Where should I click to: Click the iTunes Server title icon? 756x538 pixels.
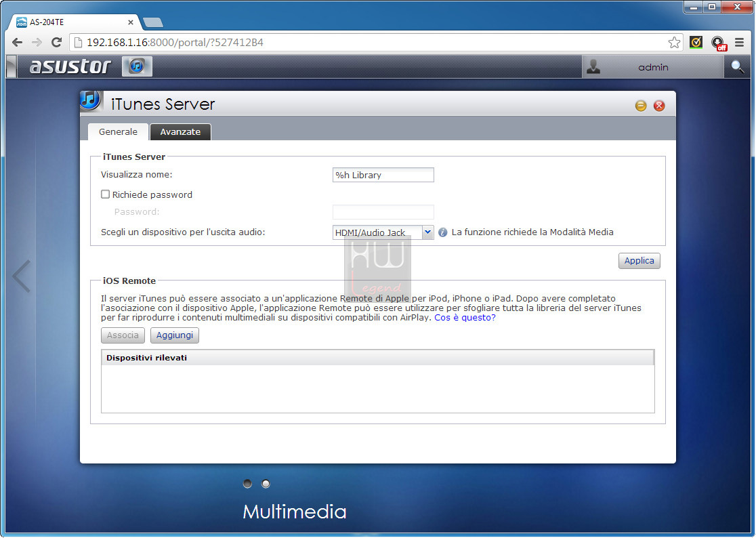pyautogui.click(x=91, y=101)
